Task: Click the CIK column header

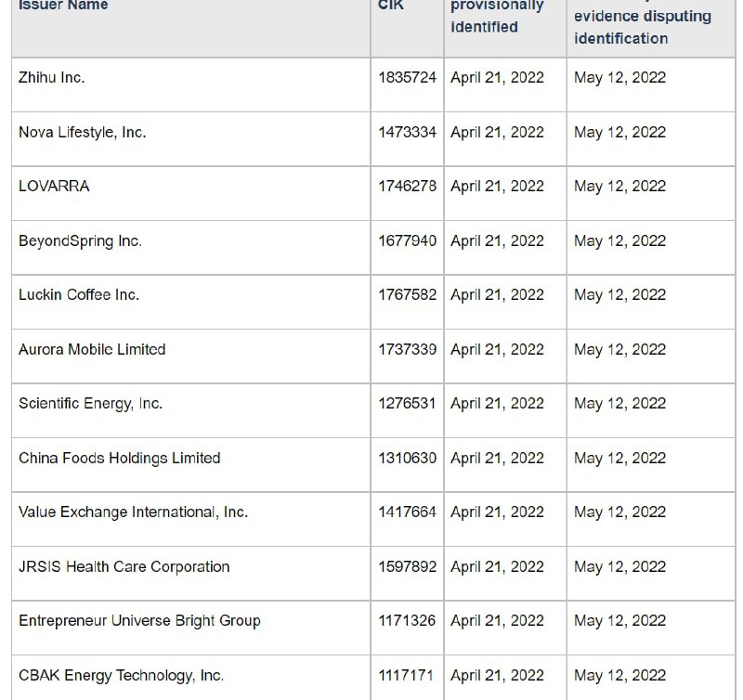Action: 390,6
